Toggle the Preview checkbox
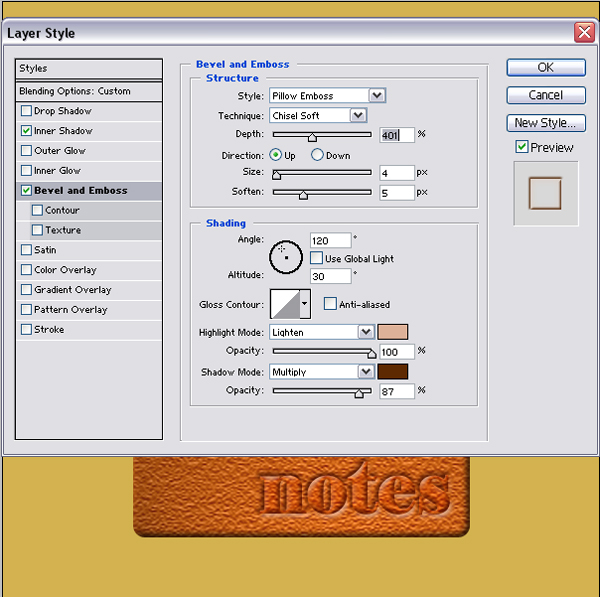Viewport: 600px width, 597px height. 522,147
